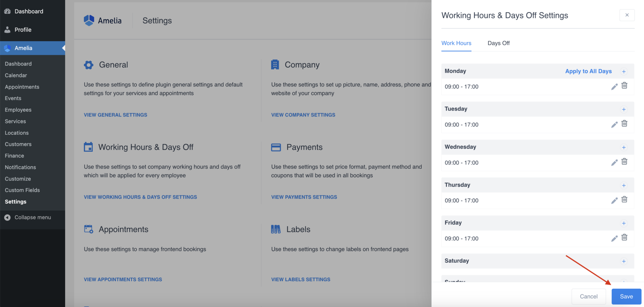644x307 pixels.
Task: Click the Labels icon
Action: pyautogui.click(x=275, y=229)
